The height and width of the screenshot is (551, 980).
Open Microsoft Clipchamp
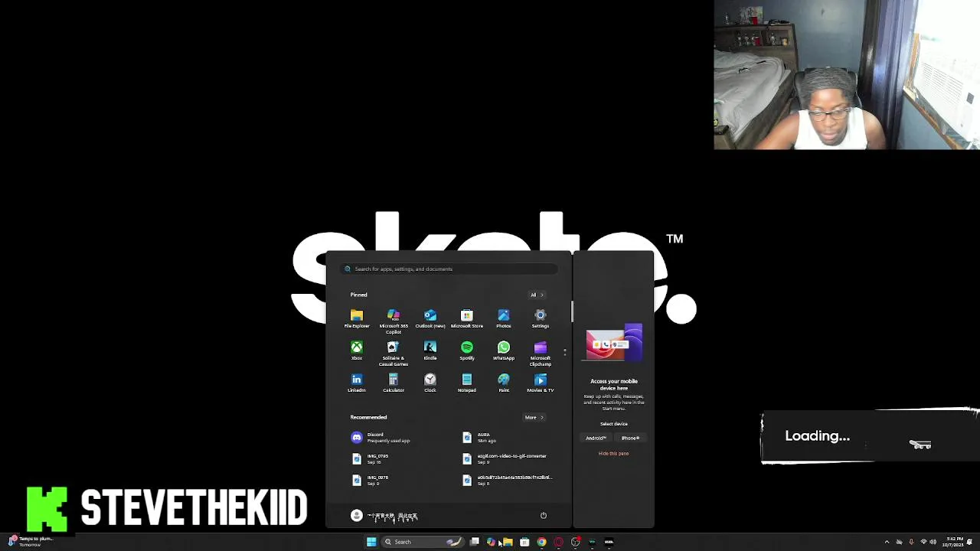(x=540, y=353)
